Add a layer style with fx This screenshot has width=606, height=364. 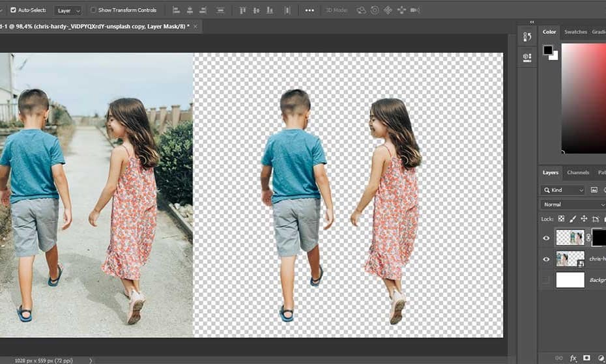(573, 358)
